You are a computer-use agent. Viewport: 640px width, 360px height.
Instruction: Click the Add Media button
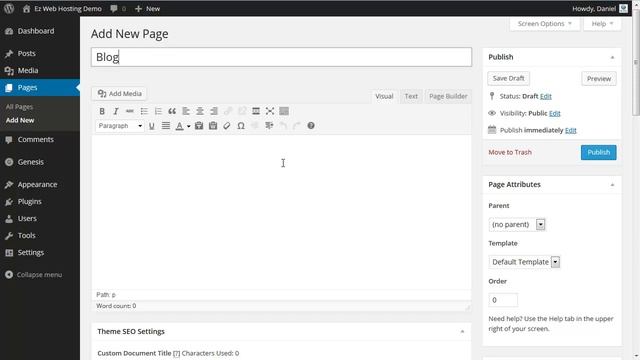coord(119,94)
